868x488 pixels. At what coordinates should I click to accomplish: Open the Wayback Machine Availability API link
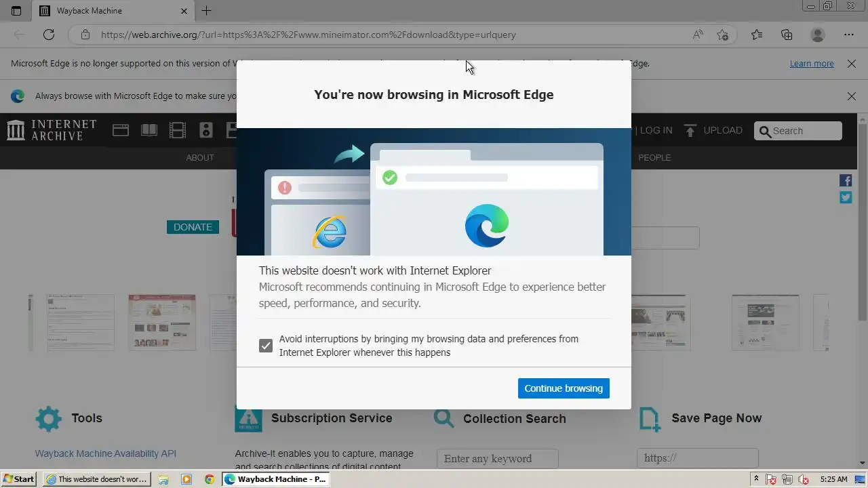[x=106, y=453]
